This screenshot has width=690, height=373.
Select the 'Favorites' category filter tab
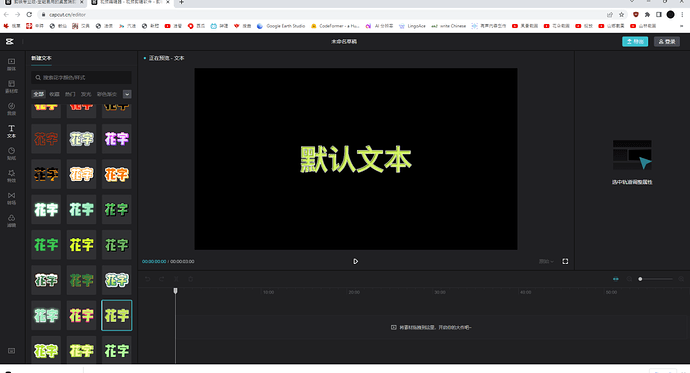point(54,94)
